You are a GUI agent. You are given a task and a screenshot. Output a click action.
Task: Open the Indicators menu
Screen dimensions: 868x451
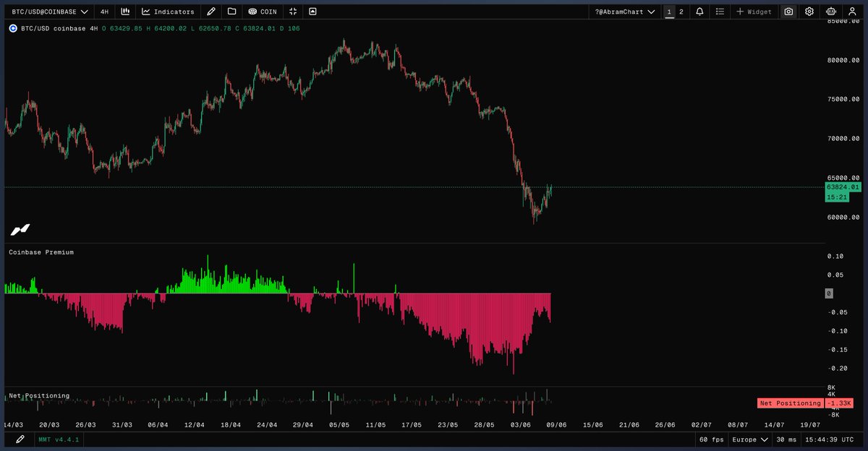pyautogui.click(x=168, y=12)
